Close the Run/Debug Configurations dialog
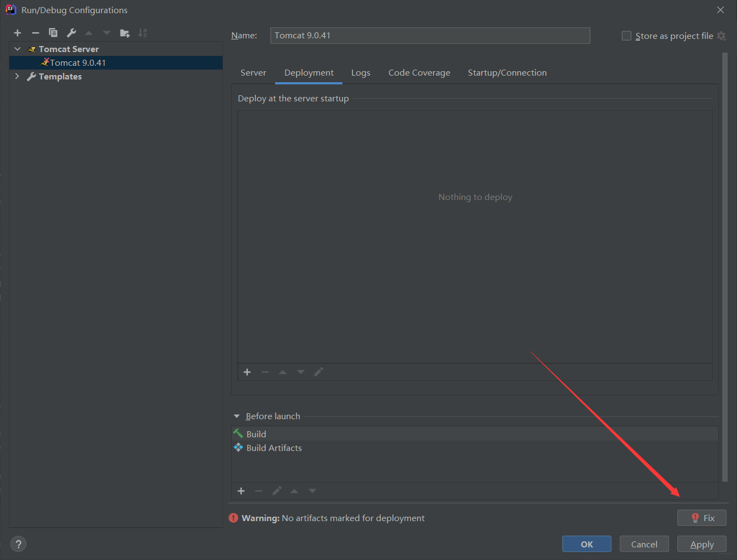This screenshot has width=737, height=560. (x=721, y=10)
